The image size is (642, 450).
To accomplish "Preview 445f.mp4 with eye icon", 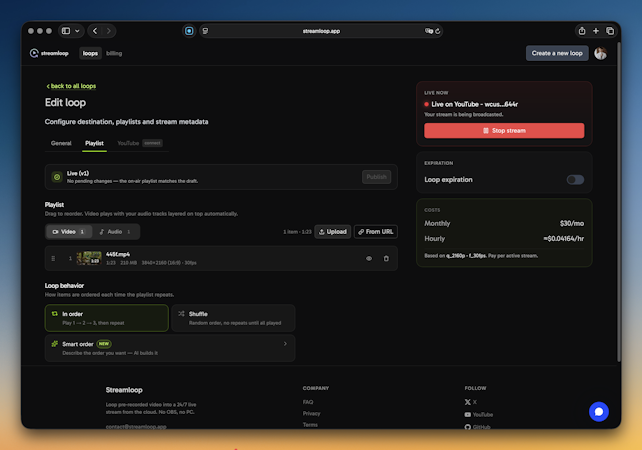I will point(369,258).
